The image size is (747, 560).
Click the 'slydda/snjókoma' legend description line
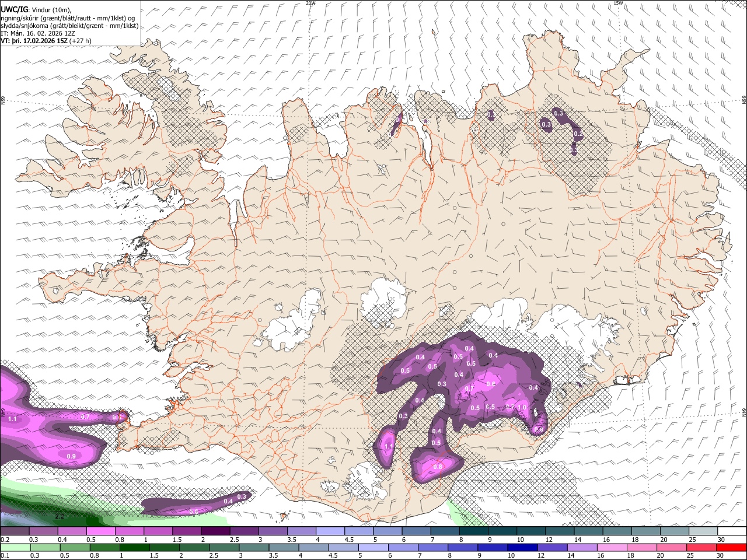coord(69,26)
